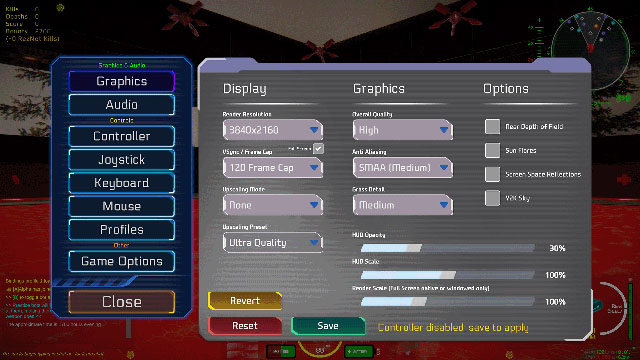Click the circular radar in the HUD
Screen dimensions: 640x360
point(590,50)
